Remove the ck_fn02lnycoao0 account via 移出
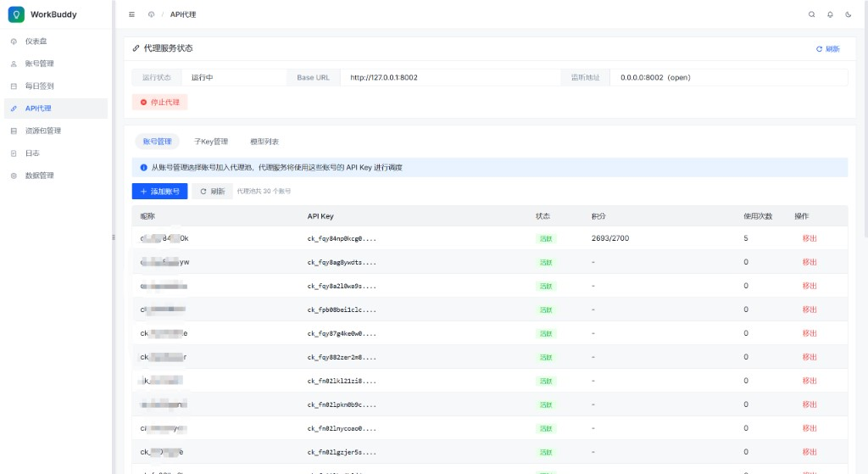Image resolution: width=868 pixels, height=474 pixels. pos(810,428)
